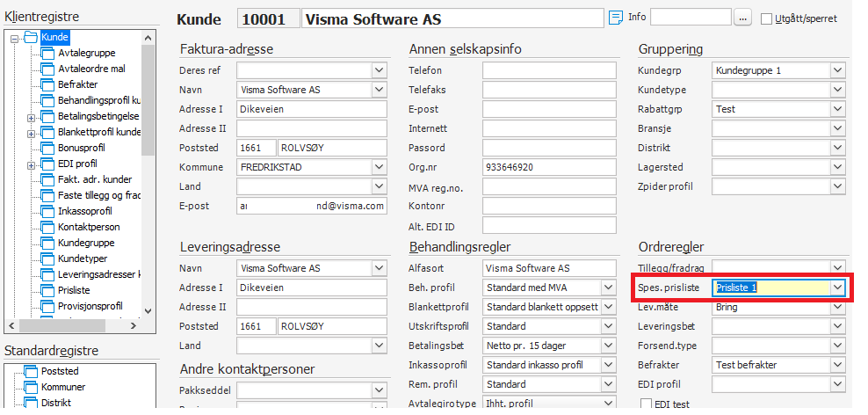This screenshot has height=415, width=868.
Task: Open the Utskriftsprofil dropdown
Action: point(608,326)
